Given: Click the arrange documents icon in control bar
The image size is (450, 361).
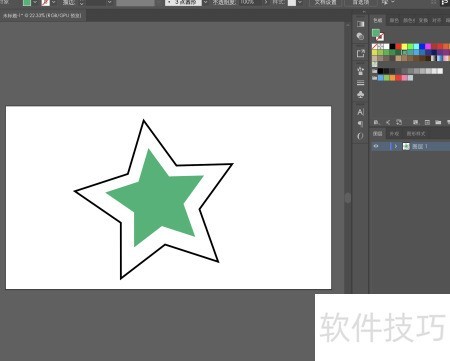Looking at the screenshot, I should tap(385, 2).
